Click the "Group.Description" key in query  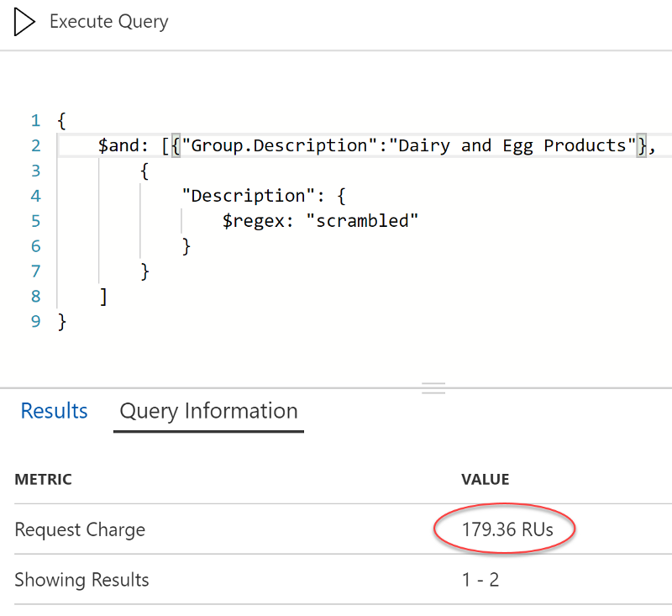click(x=279, y=145)
